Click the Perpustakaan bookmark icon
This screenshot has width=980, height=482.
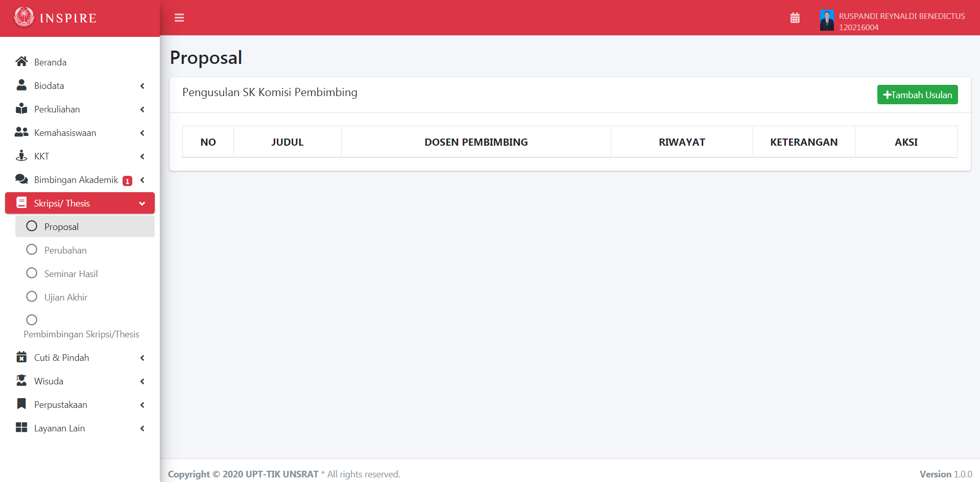pos(21,404)
